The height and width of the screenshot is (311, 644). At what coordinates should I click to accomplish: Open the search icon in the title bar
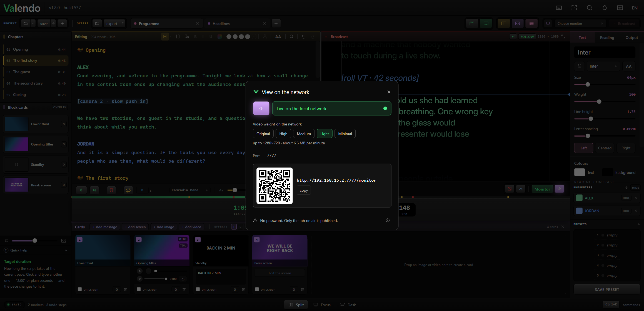point(589,8)
